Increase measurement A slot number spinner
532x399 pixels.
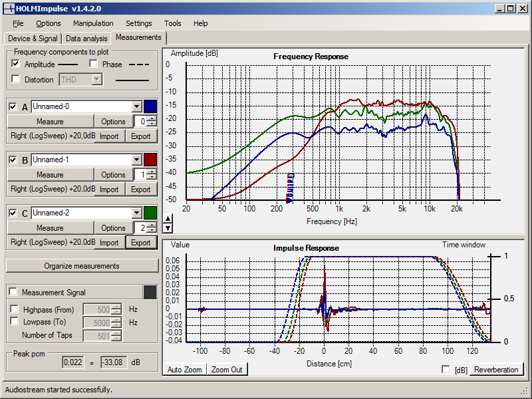pos(152,118)
